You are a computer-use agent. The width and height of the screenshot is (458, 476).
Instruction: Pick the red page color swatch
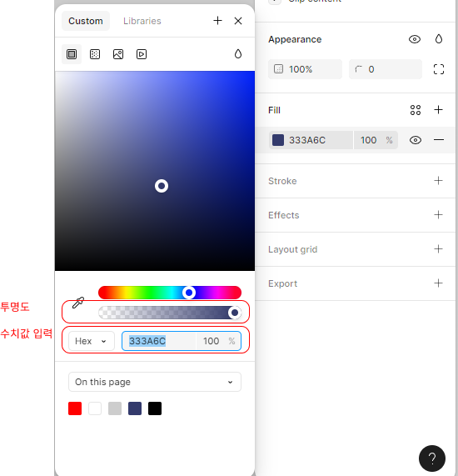pos(75,408)
